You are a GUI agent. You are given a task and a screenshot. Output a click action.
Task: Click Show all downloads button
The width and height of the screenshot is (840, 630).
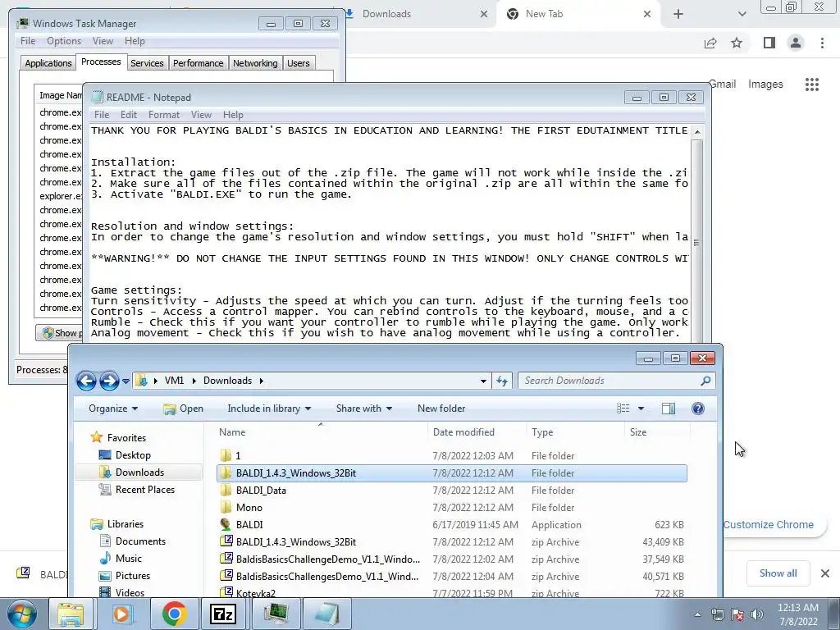point(778,573)
